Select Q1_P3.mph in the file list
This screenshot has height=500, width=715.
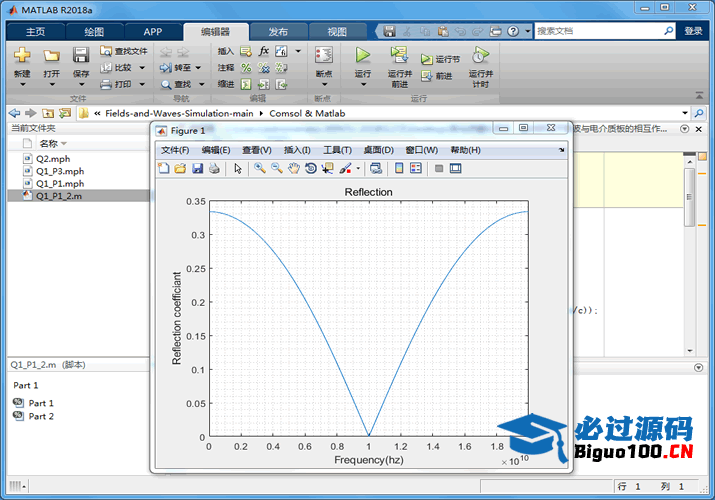coord(60,171)
